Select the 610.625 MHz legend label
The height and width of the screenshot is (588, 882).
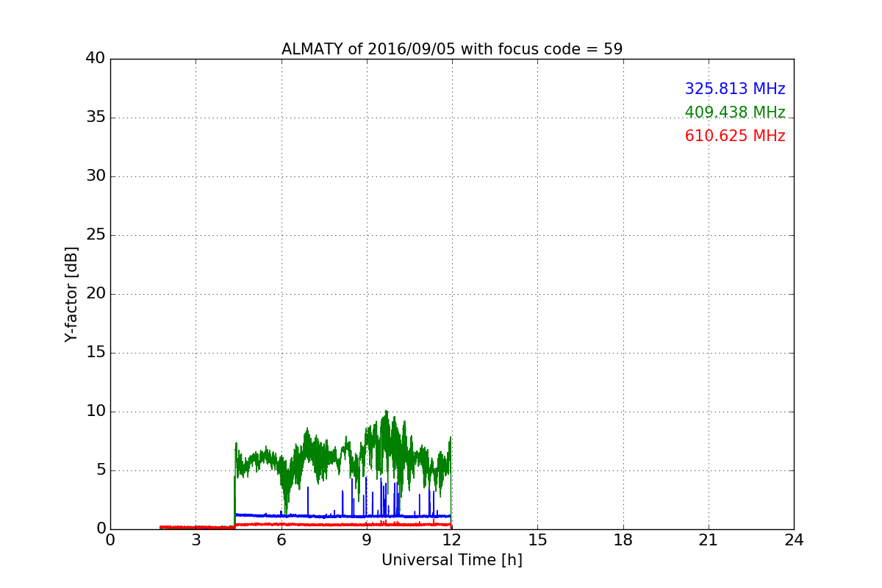735,136
